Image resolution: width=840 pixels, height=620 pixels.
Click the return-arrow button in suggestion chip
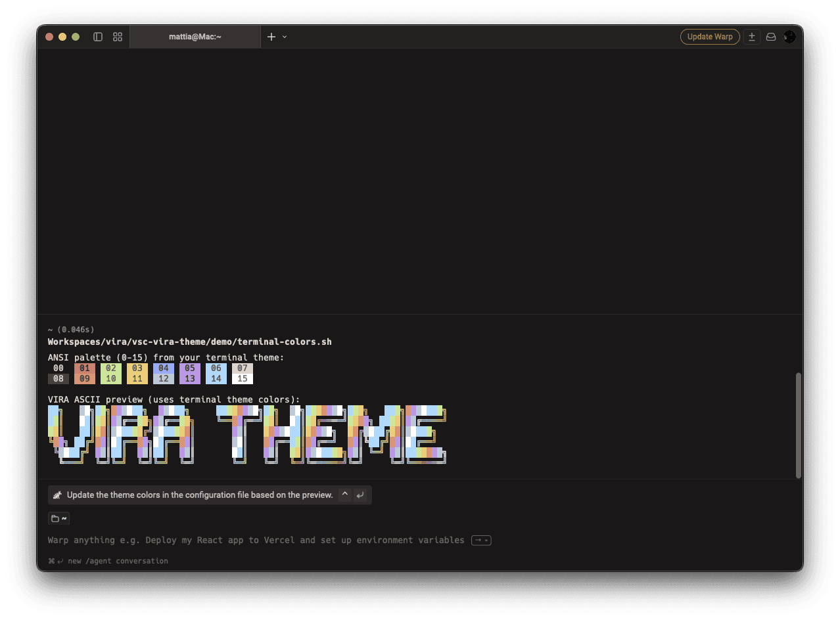360,495
